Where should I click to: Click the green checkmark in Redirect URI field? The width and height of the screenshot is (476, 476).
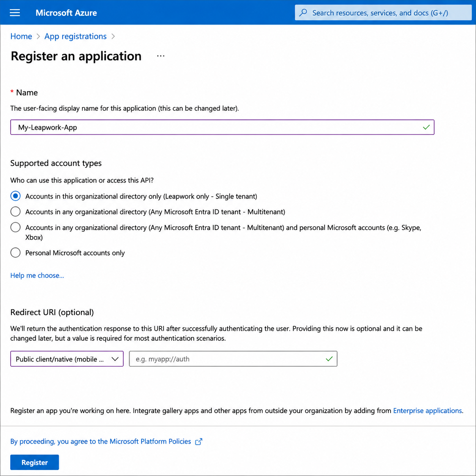click(x=329, y=359)
